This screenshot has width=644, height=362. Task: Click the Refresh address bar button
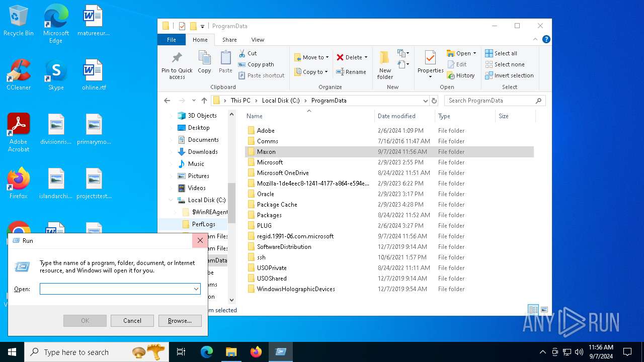click(x=435, y=101)
